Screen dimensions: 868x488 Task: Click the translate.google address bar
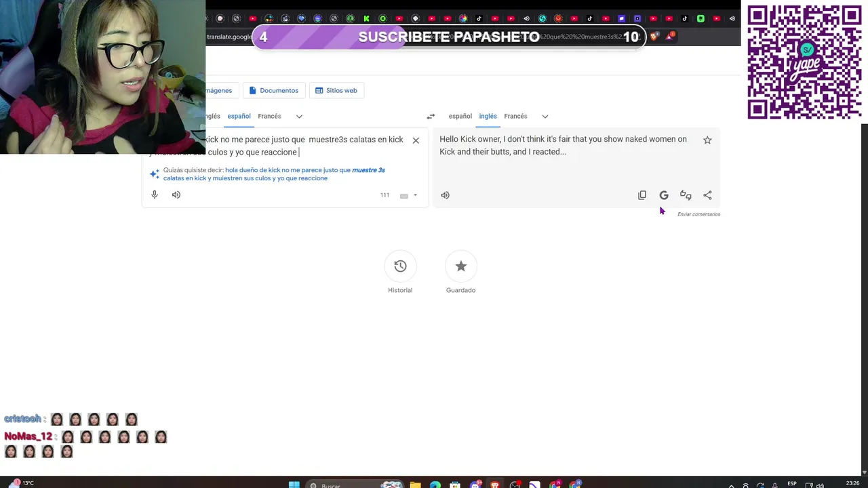click(231, 37)
